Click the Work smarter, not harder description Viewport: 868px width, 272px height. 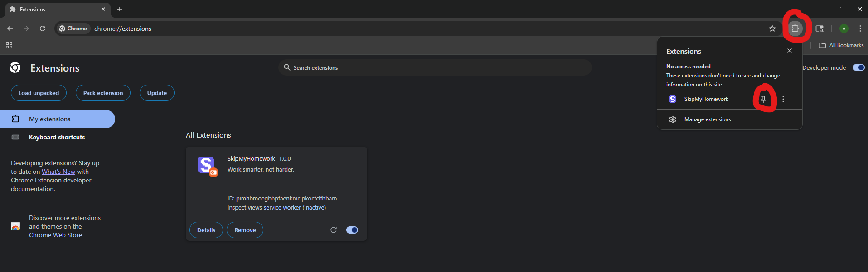click(261, 169)
